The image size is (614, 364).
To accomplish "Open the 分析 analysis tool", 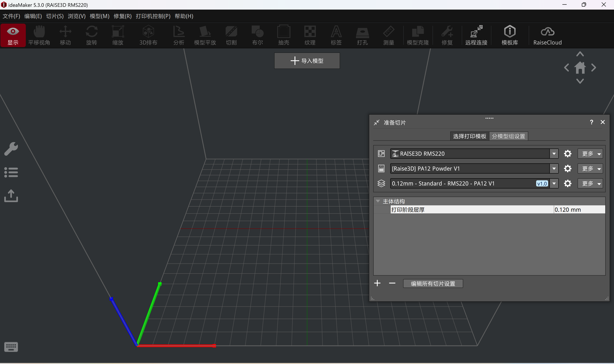I will (x=179, y=35).
